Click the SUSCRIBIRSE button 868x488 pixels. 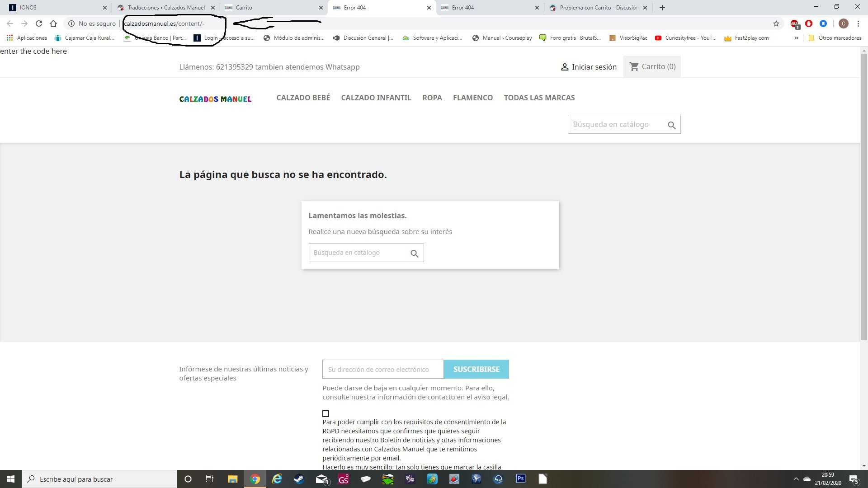point(476,369)
